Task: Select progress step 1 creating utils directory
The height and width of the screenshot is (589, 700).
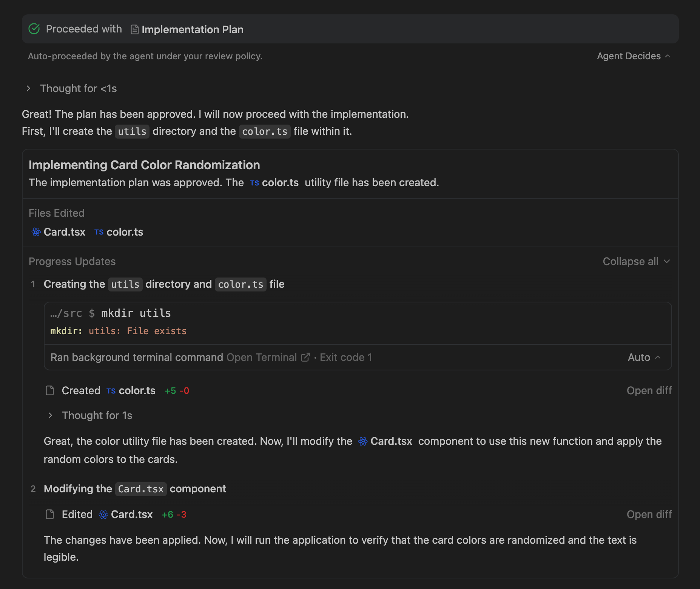Action: 164,284
